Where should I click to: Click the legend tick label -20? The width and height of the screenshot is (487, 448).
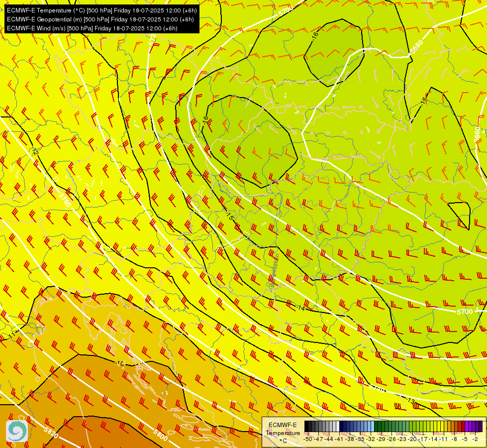tap(412, 439)
